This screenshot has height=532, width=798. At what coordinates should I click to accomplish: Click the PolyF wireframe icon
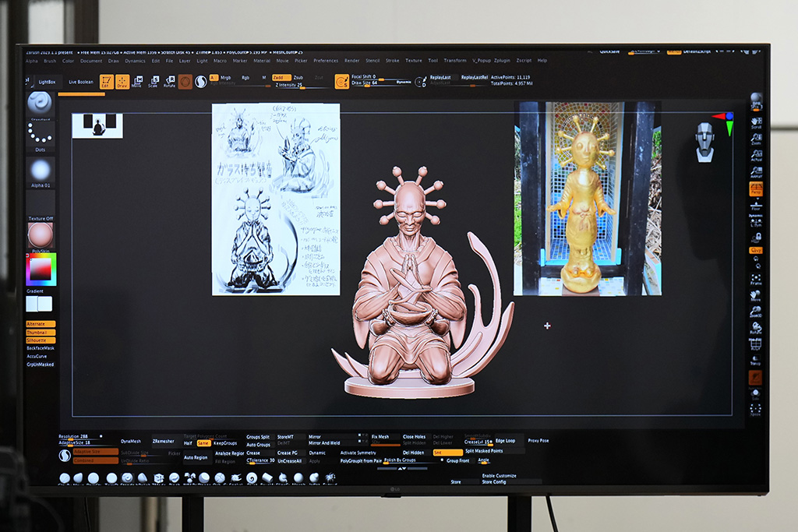(756, 344)
